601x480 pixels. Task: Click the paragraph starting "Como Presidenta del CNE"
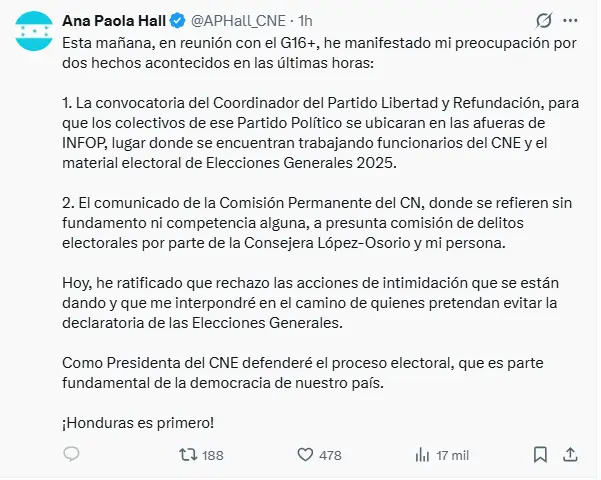tap(300, 371)
